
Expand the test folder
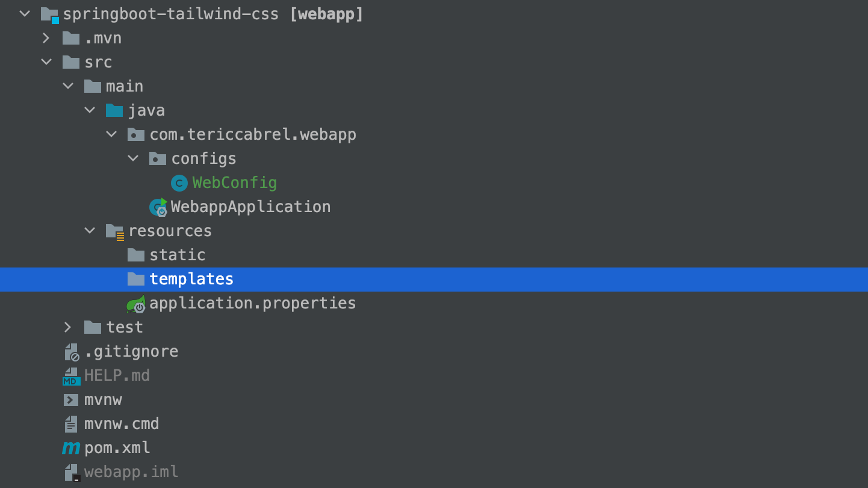68,327
